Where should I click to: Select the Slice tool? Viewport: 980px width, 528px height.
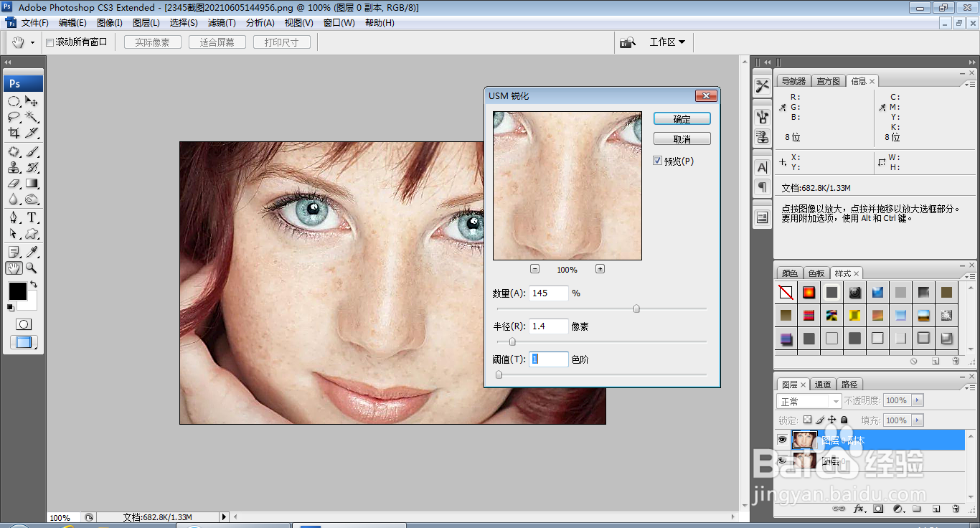point(32,133)
